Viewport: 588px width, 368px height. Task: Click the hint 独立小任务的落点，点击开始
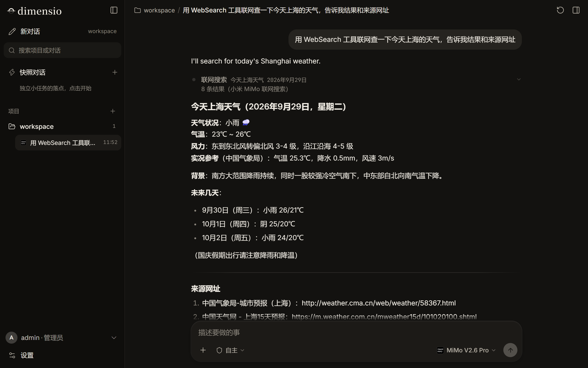tap(55, 88)
